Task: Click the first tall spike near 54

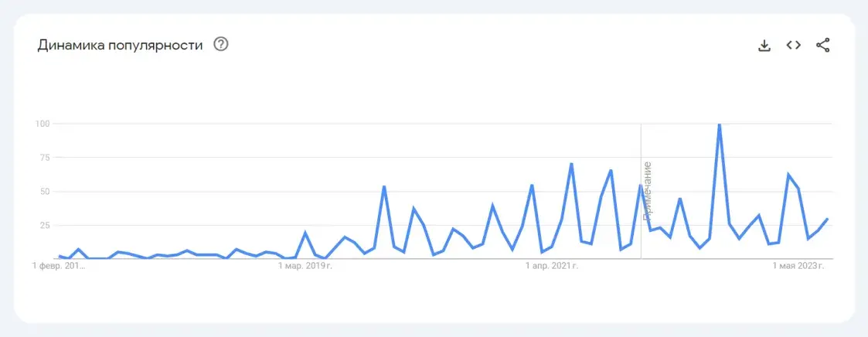Action: pyautogui.click(x=383, y=186)
